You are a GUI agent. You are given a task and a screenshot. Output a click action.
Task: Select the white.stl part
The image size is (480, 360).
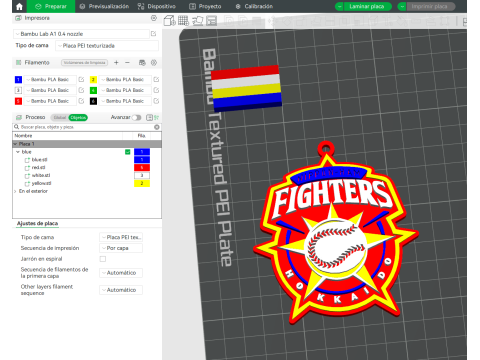point(41,175)
